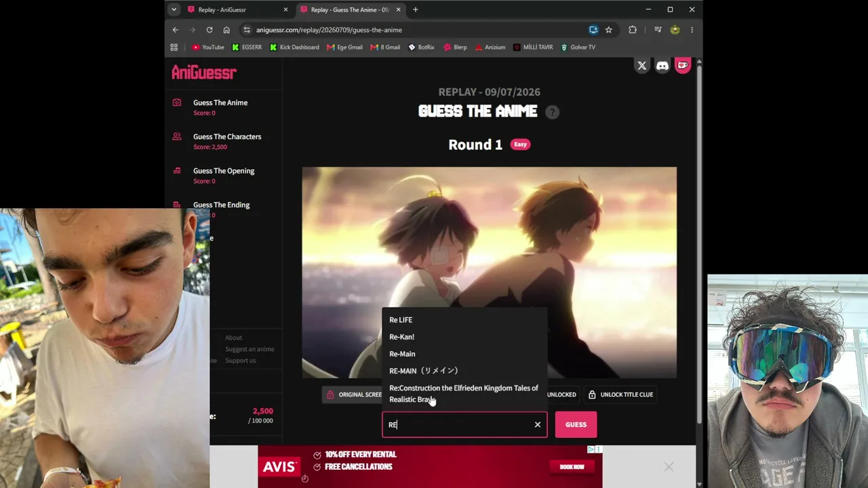Open the Anizium bookmark
The height and width of the screenshot is (488, 868).
(490, 47)
